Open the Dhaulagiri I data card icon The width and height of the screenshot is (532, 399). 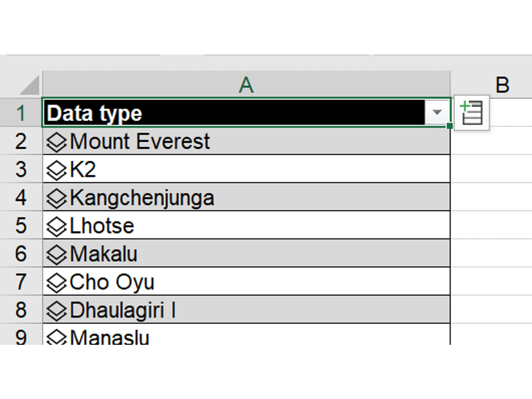[x=56, y=311]
